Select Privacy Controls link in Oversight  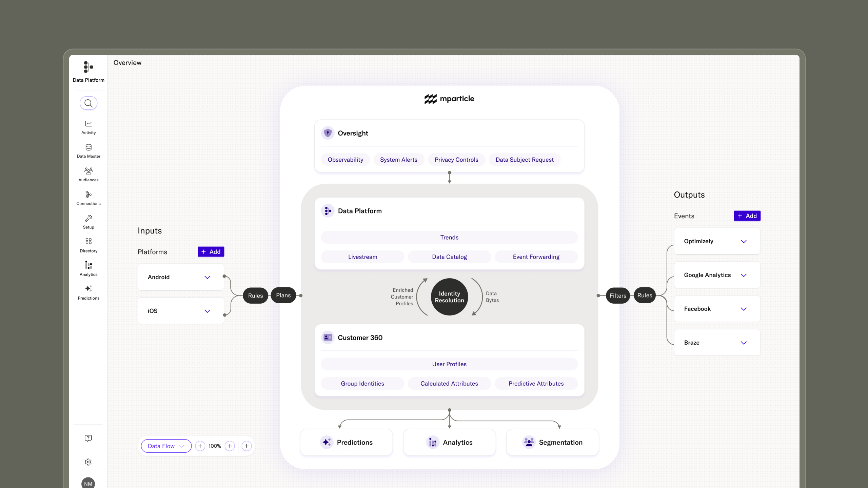click(456, 160)
